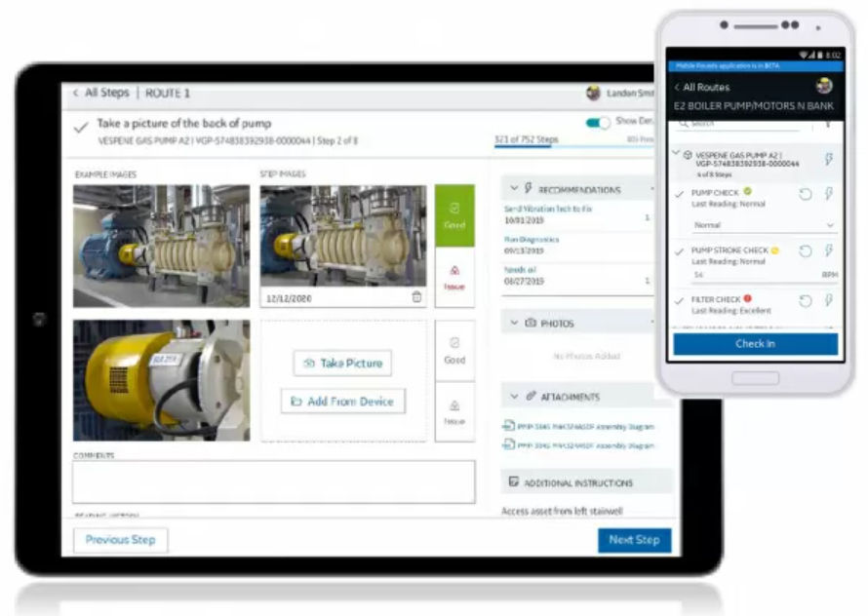
Task: Click Landon's profile avatar on the tablet
Action: [x=593, y=94]
